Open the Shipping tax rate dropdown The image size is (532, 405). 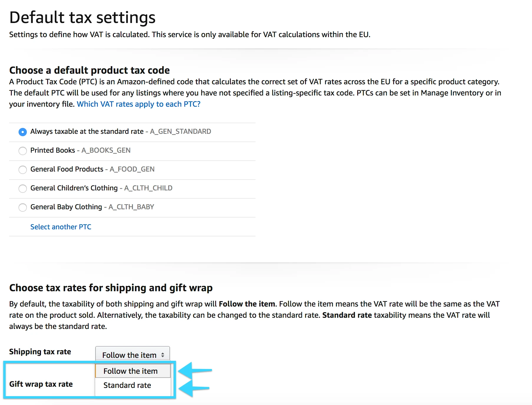pos(133,354)
